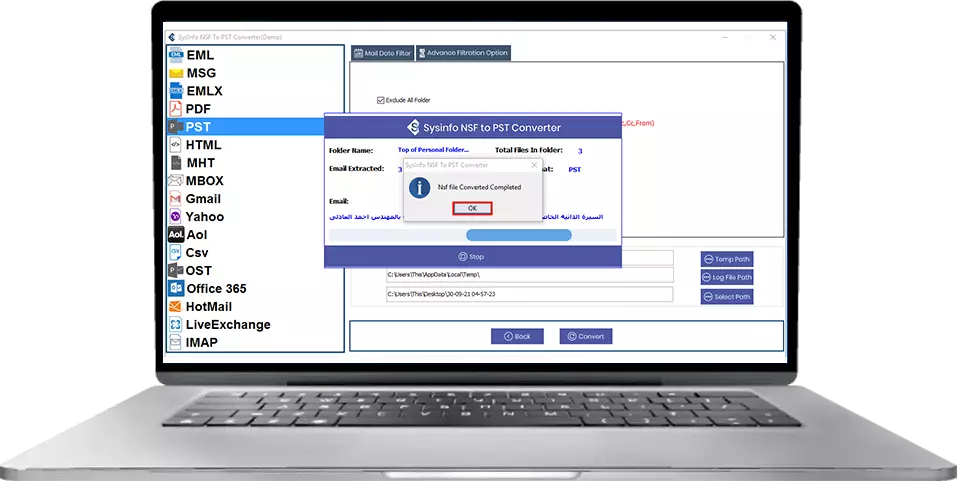Click the Sysinfo logo in title bar
Viewport: 957px width, 481px height.
click(x=172, y=37)
